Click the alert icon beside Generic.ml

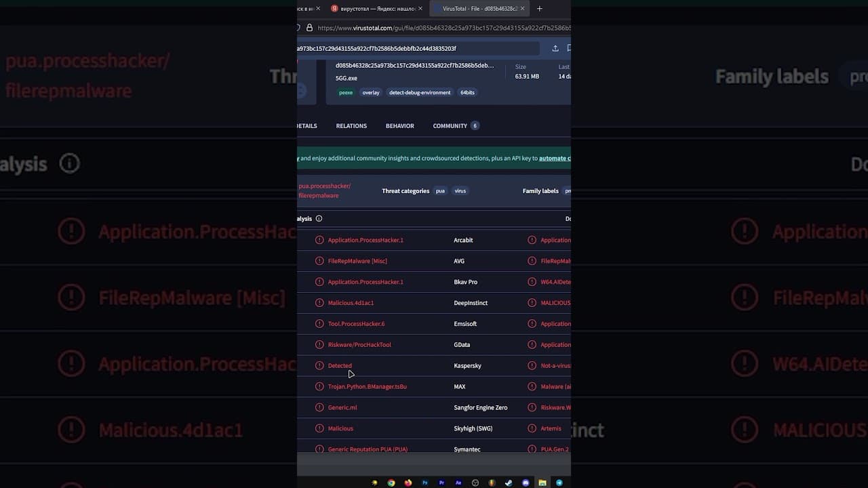[319, 407]
